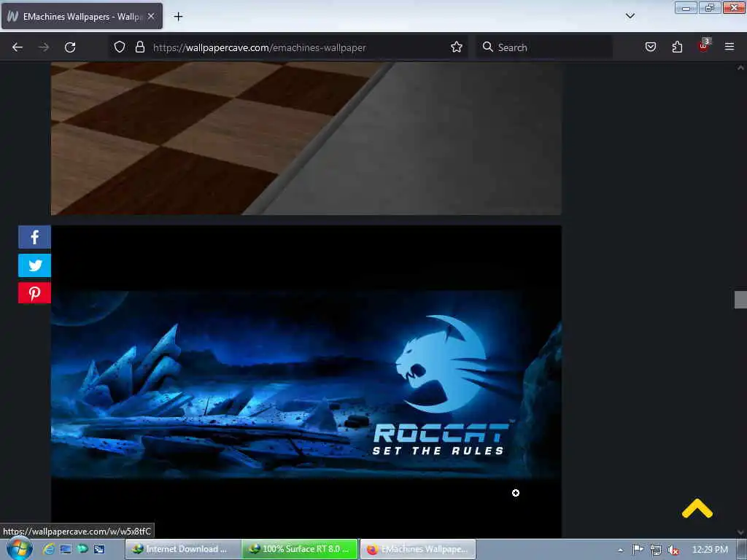Share the page on Facebook
Screen dimensions: 747x560
34,237
